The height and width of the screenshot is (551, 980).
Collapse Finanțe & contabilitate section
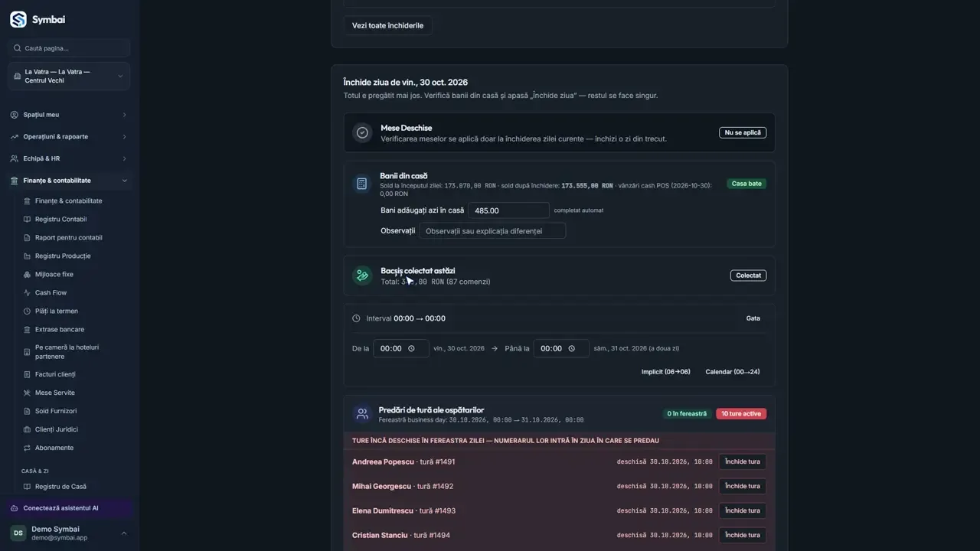click(69, 181)
